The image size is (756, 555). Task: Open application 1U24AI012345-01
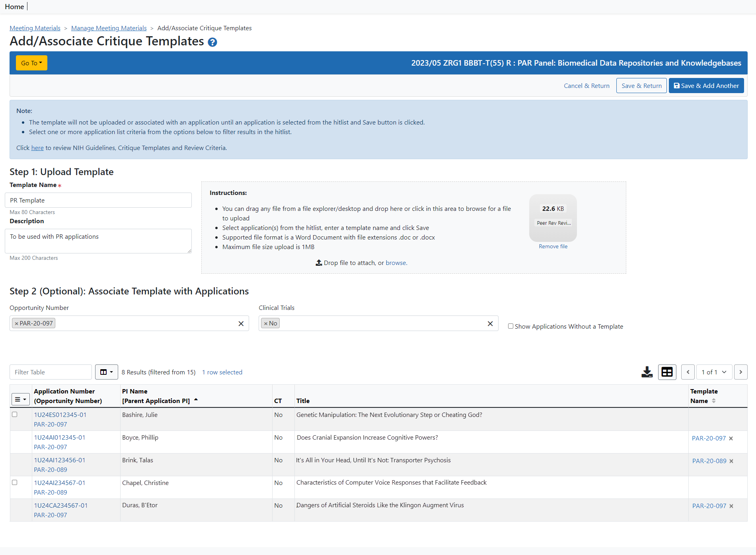pyautogui.click(x=60, y=438)
